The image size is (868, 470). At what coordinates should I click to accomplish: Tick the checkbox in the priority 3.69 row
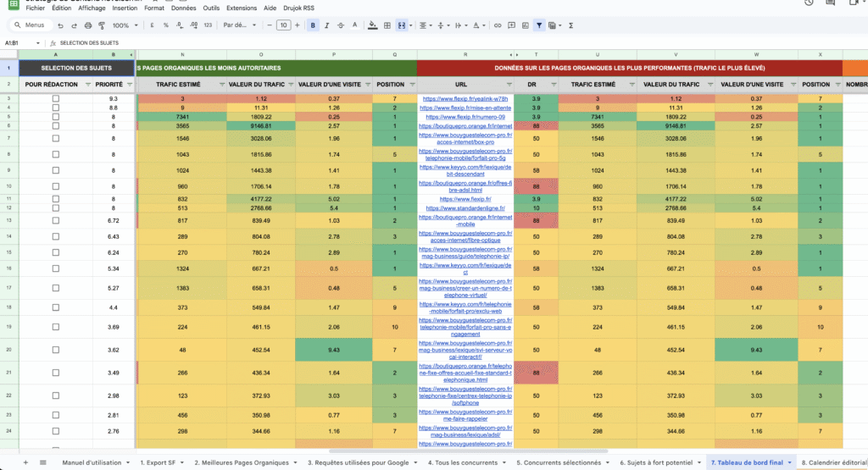click(55, 327)
